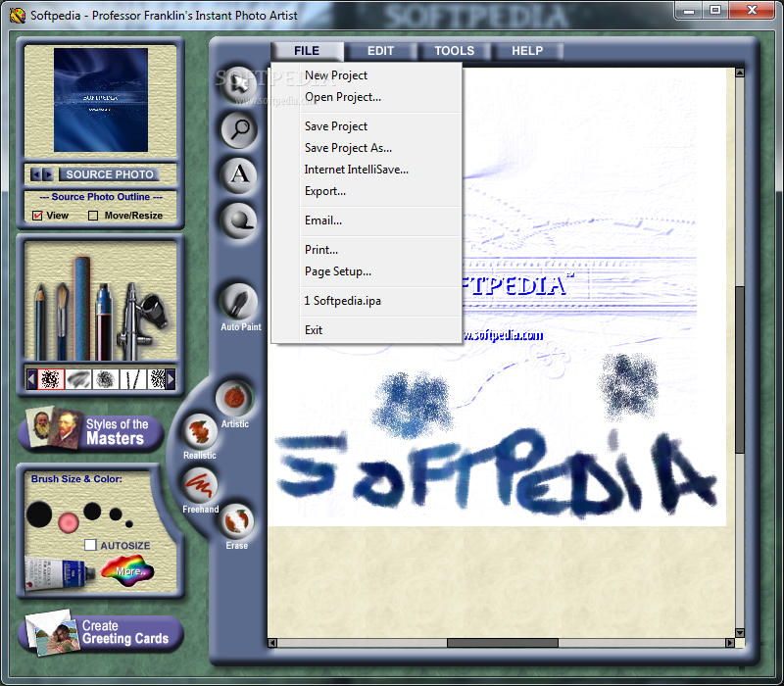Click the scroll up arrow of canvas
Viewport: 784px width, 686px height.
point(740,73)
